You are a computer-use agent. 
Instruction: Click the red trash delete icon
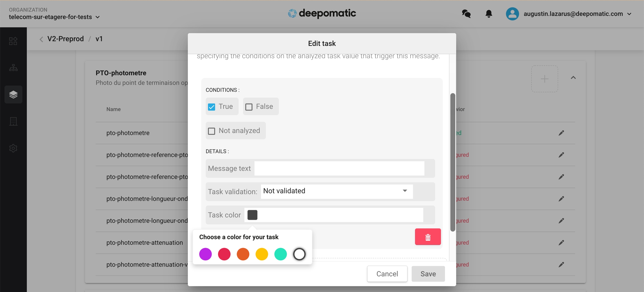click(x=427, y=237)
